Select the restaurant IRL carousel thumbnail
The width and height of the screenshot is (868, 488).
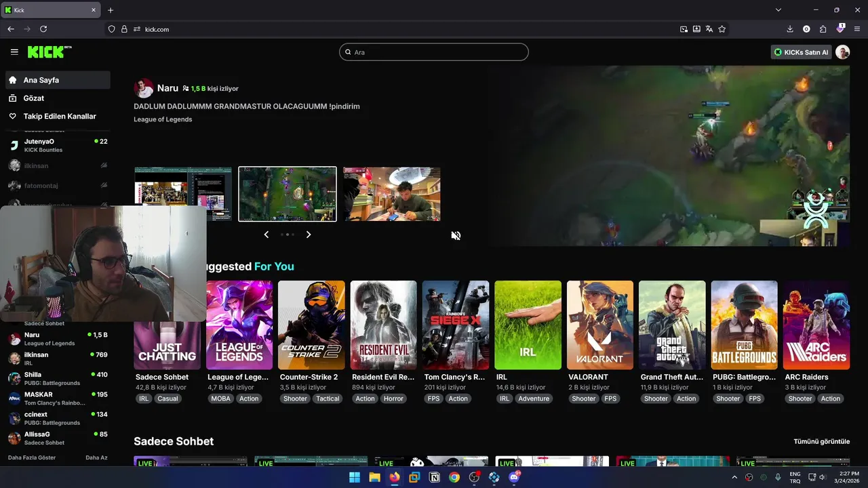392,194
